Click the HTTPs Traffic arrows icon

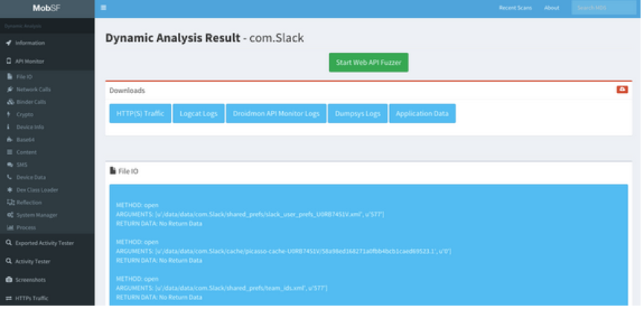pyautogui.click(x=9, y=299)
